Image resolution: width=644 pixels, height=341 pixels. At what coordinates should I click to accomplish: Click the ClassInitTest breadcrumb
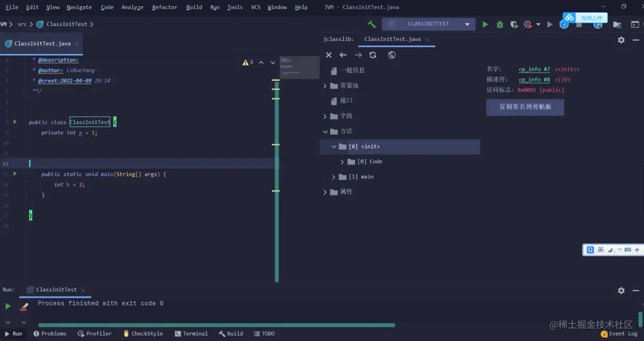pyautogui.click(x=66, y=24)
